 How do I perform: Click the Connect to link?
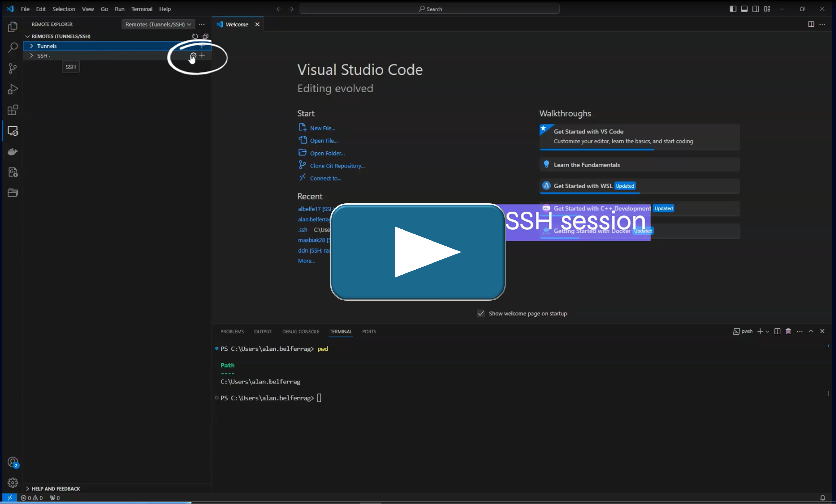(326, 178)
